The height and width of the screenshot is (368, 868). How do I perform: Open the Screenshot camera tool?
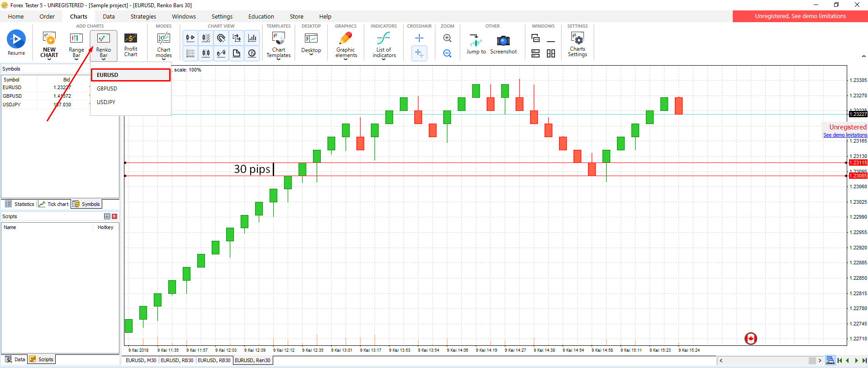coord(503,44)
